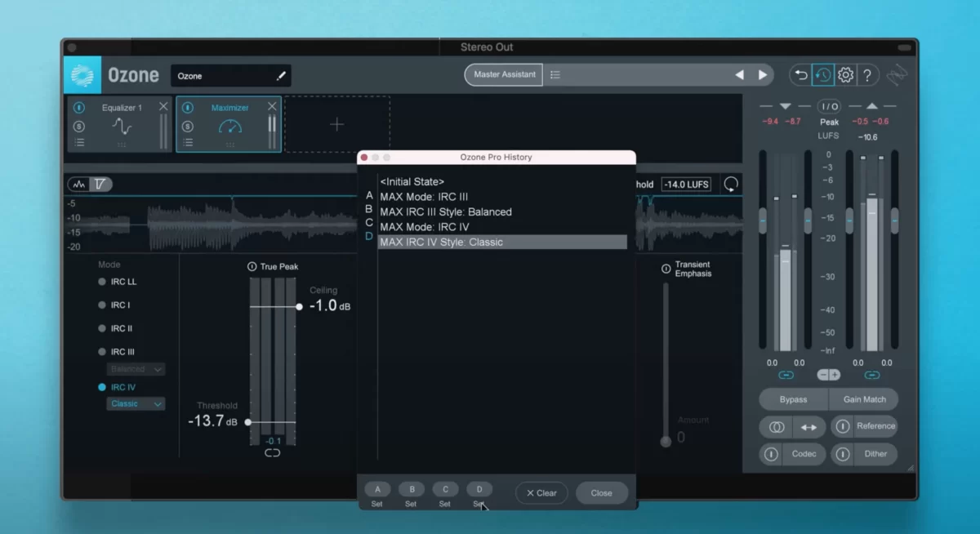Click the Transient Emphasis amount slider handle
The height and width of the screenshot is (534, 980).
(666, 441)
